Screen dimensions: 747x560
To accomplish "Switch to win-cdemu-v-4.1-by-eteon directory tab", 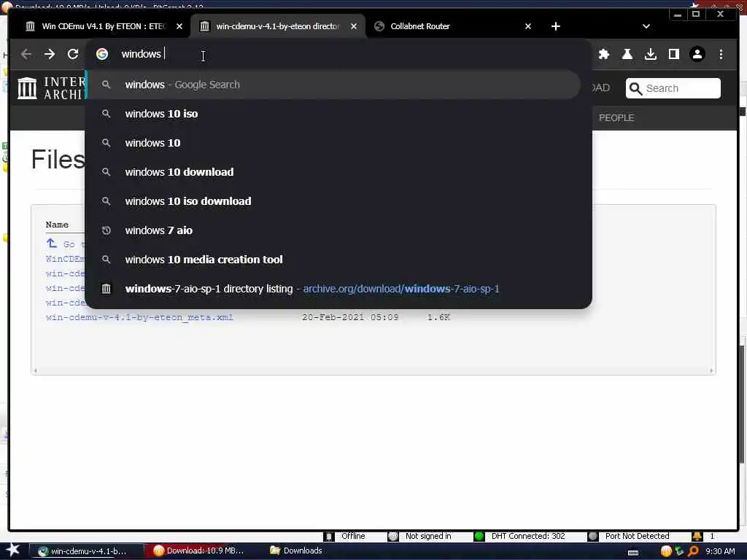I will click(x=278, y=26).
